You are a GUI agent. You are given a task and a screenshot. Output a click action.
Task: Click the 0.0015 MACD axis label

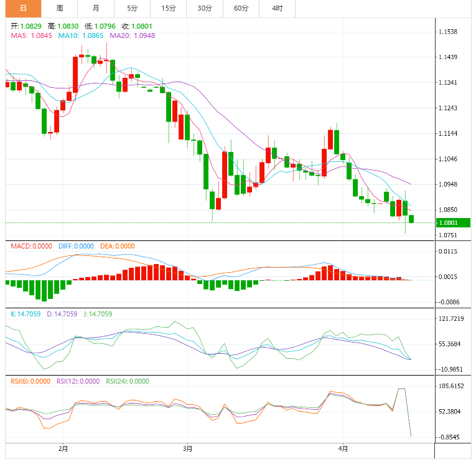click(x=448, y=277)
